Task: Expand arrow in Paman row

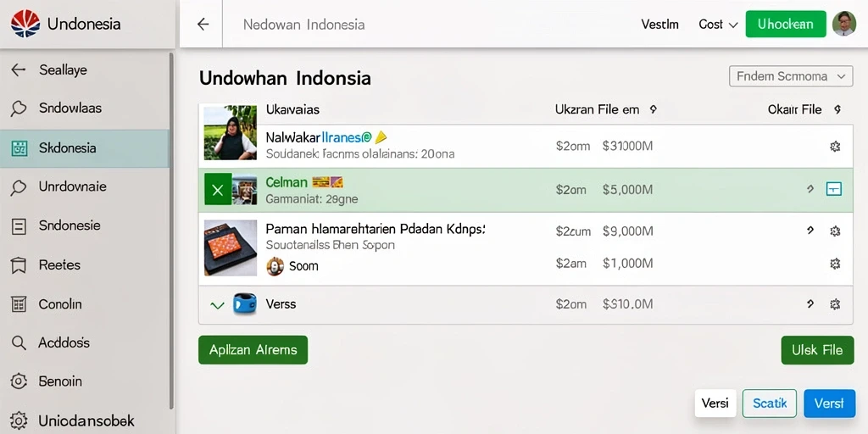Action: click(810, 231)
